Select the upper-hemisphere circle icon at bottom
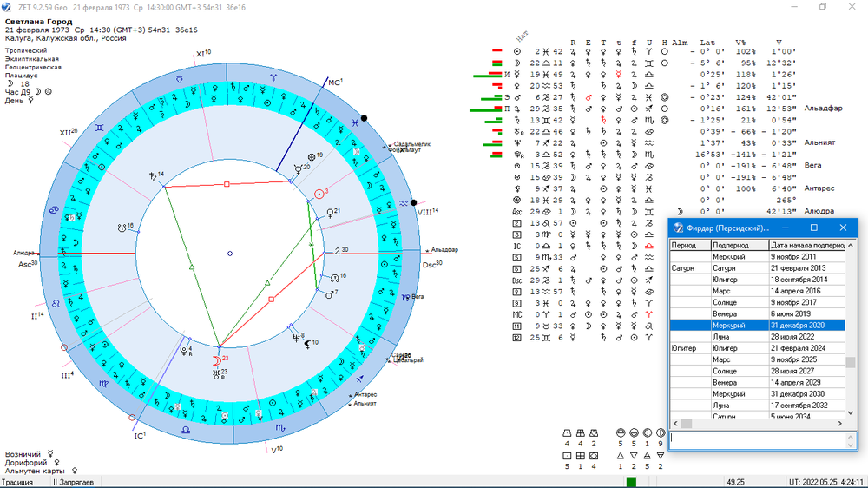868x488 pixels. pos(620,433)
